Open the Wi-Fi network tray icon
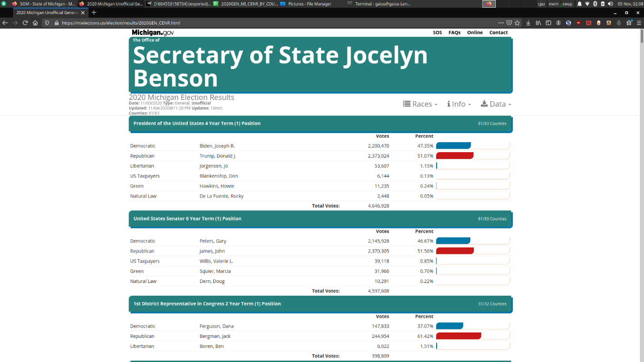644x362 pixels. pyautogui.click(x=587, y=4)
